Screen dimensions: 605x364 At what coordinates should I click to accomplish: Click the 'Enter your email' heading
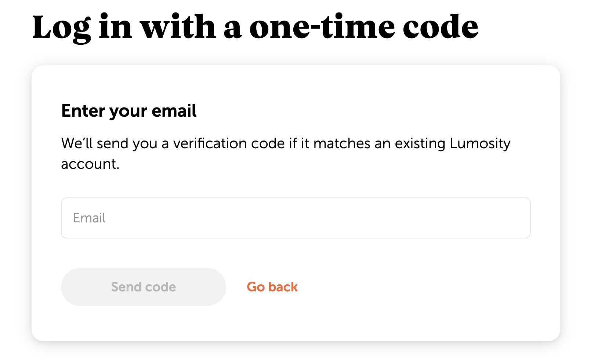(129, 111)
